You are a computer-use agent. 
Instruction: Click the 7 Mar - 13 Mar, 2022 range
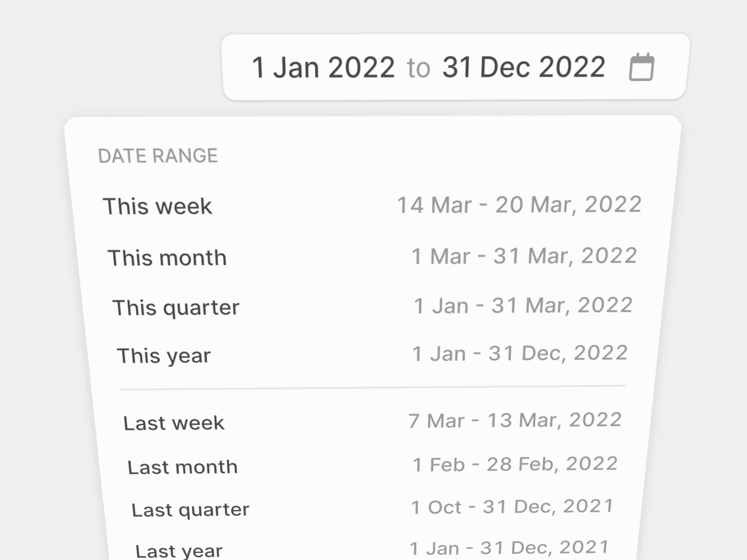coord(515,421)
